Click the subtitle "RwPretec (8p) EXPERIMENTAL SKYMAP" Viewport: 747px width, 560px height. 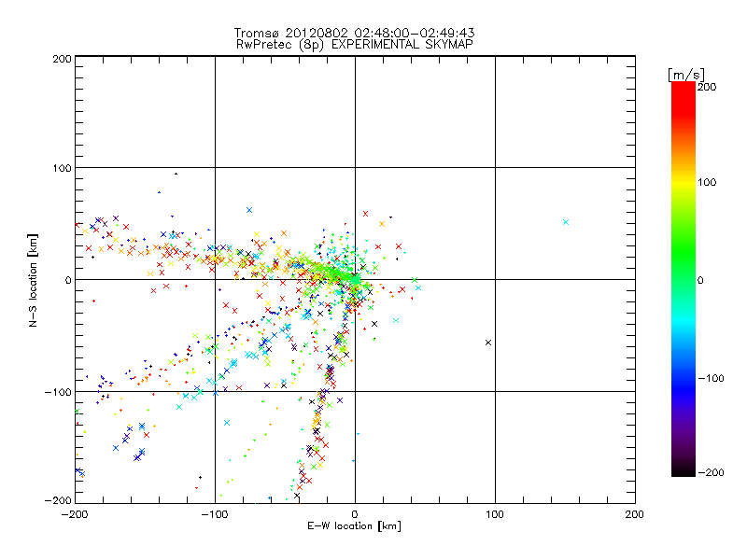point(354,44)
